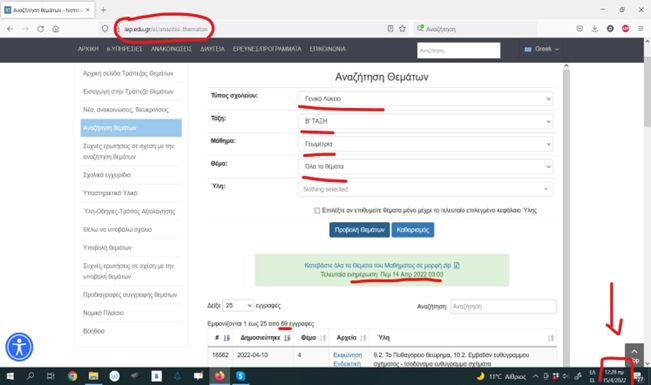Open a new browser tab with plus

coord(103,10)
